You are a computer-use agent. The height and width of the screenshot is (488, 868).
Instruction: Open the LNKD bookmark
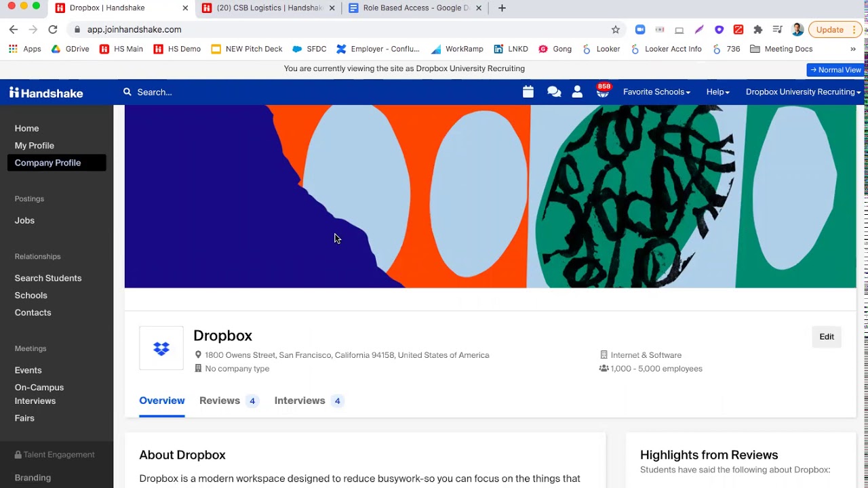click(511, 49)
